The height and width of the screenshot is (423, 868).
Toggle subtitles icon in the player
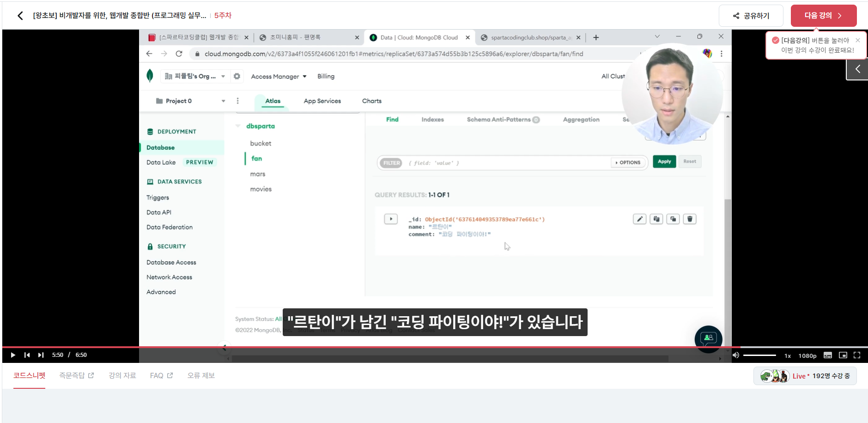click(x=828, y=355)
